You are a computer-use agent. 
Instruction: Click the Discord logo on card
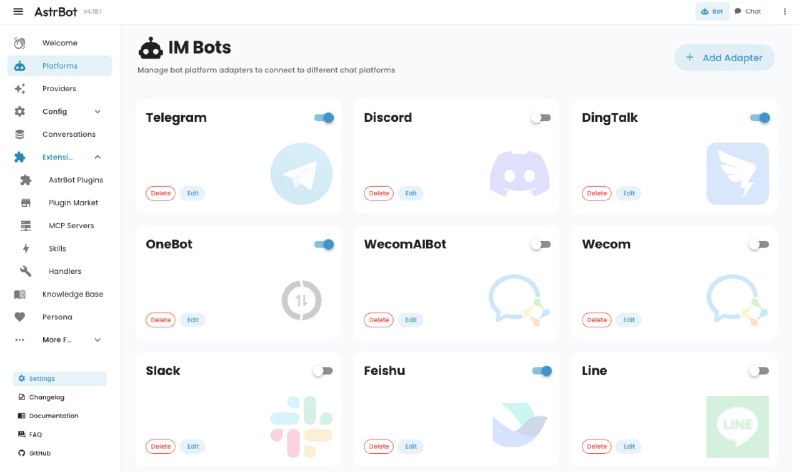coord(519,173)
